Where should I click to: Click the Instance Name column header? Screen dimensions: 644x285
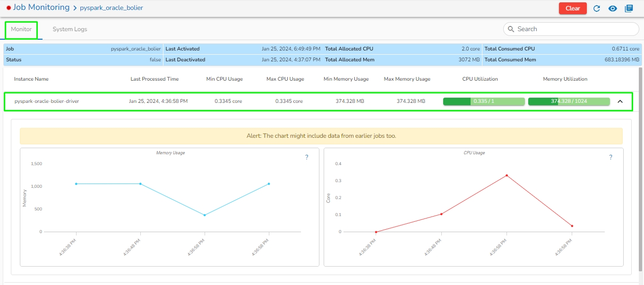[31, 79]
